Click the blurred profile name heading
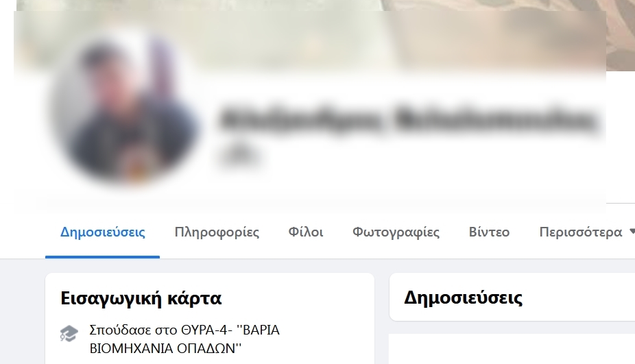The image size is (635, 364). coord(408,119)
